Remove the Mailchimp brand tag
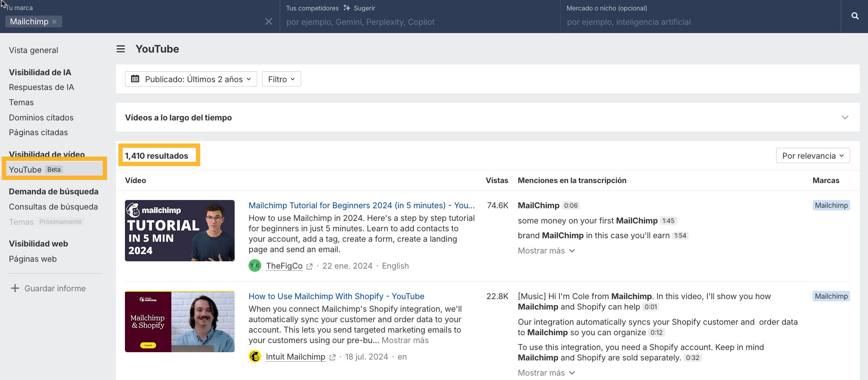Viewport: 868px width, 380px height. tap(54, 22)
